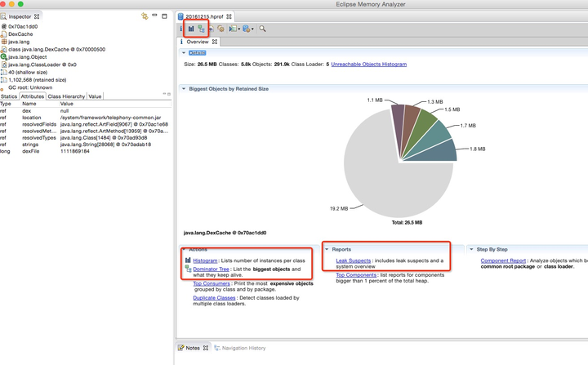Open the OQL query editor icon
Image resolution: width=588 pixels, height=365 pixels.
pyautogui.click(x=212, y=29)
